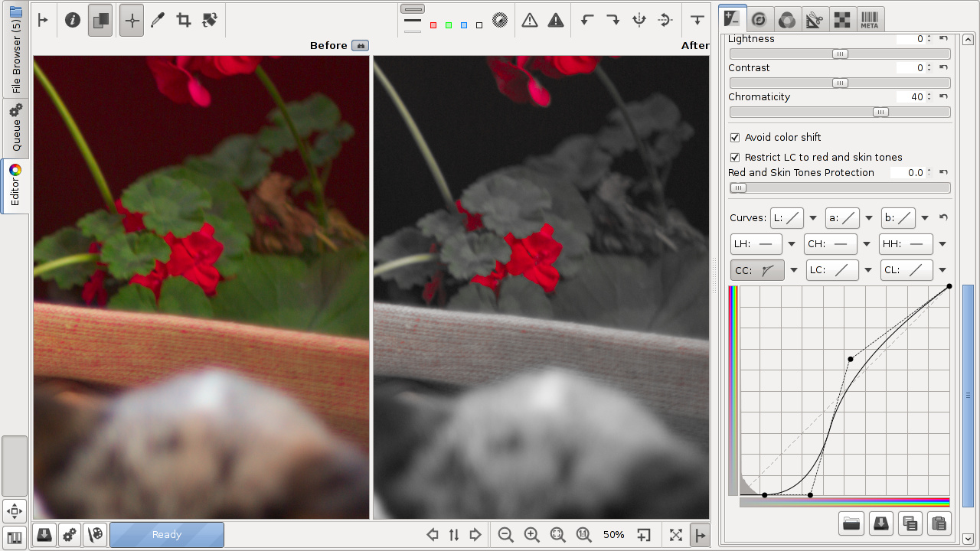This screenshot has width=980, height=551.
Task: Rotate the image left
Action: coord(587,21)
